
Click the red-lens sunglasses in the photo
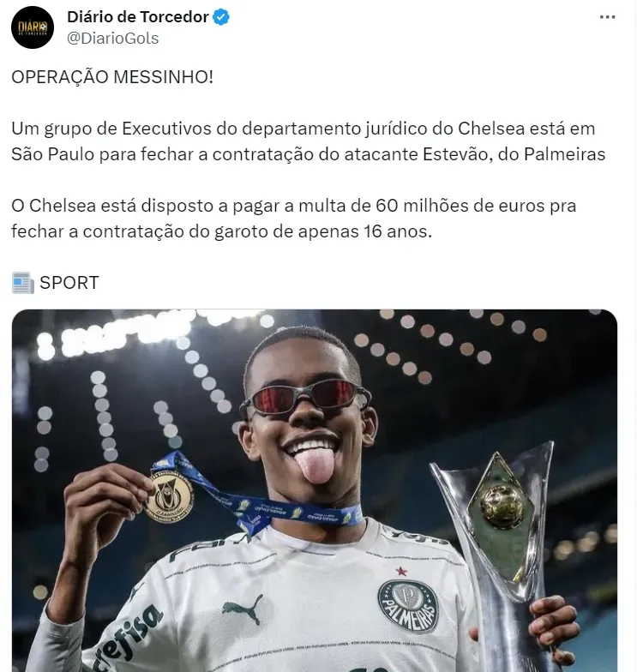pos(305,398)
